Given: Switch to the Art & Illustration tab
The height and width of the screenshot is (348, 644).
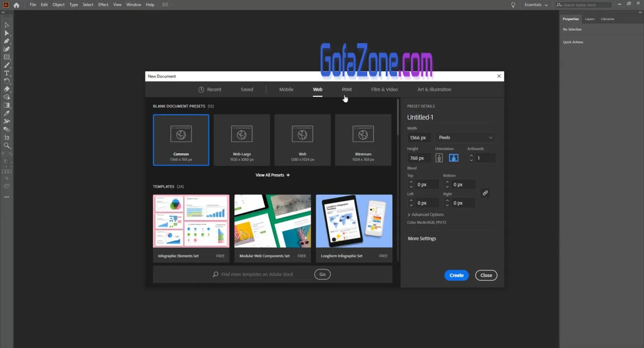Looking at the screenshot, I should [x=434, y=90].
